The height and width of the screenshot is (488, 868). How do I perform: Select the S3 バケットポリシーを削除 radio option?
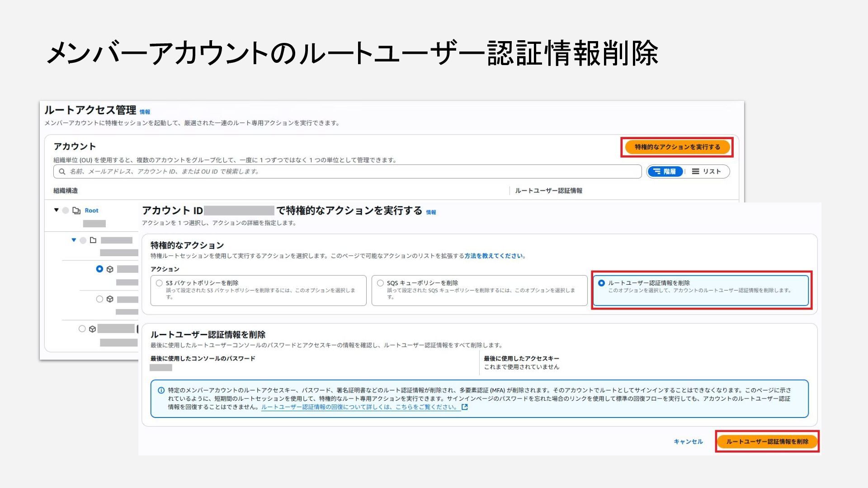tap(159, 283)
